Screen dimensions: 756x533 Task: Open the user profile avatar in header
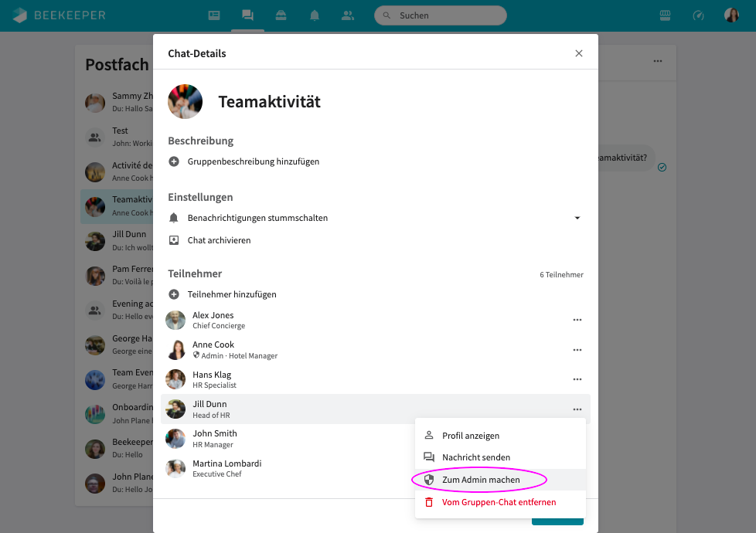731,15
